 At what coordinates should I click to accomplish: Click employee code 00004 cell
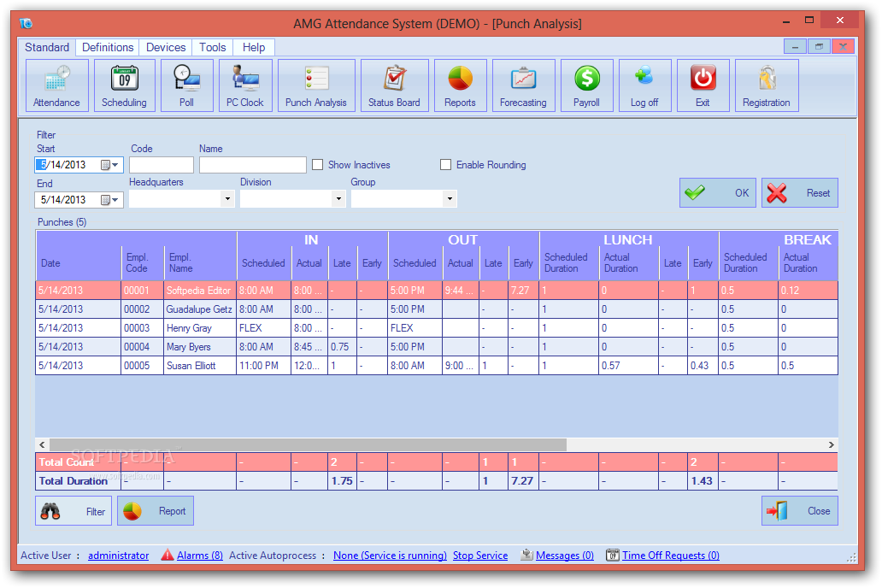(143, 347)
